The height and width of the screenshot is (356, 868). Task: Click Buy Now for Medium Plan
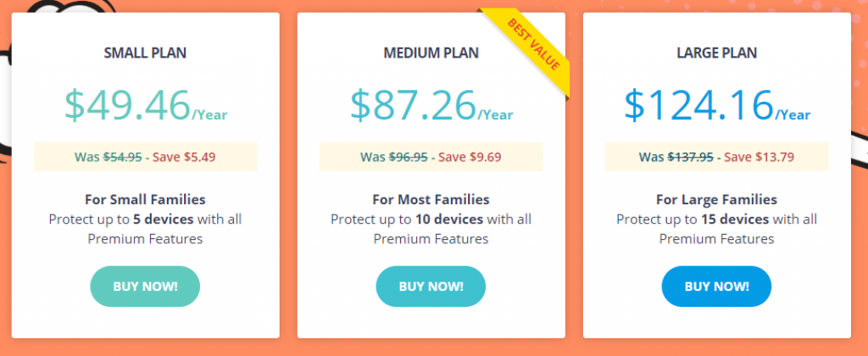[431, 286]
